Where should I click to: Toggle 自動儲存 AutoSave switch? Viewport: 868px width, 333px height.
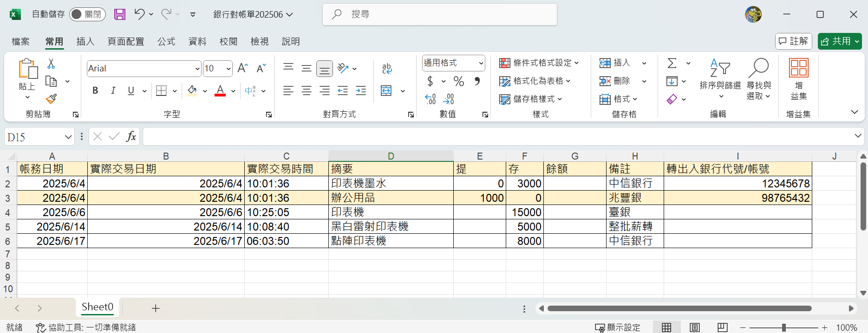(87, 14)
